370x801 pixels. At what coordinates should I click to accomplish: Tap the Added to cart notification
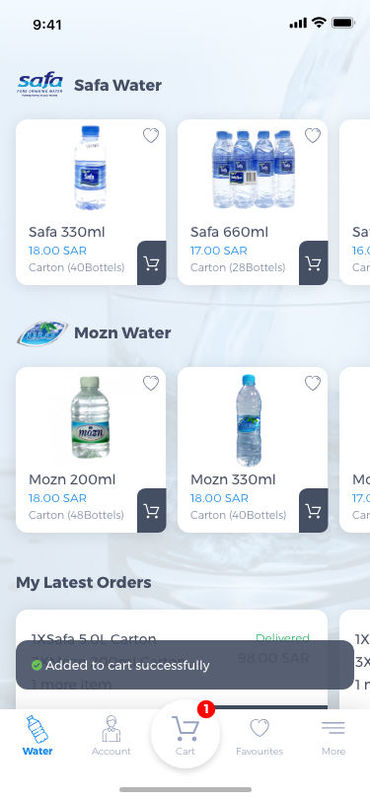pos(184,665)
